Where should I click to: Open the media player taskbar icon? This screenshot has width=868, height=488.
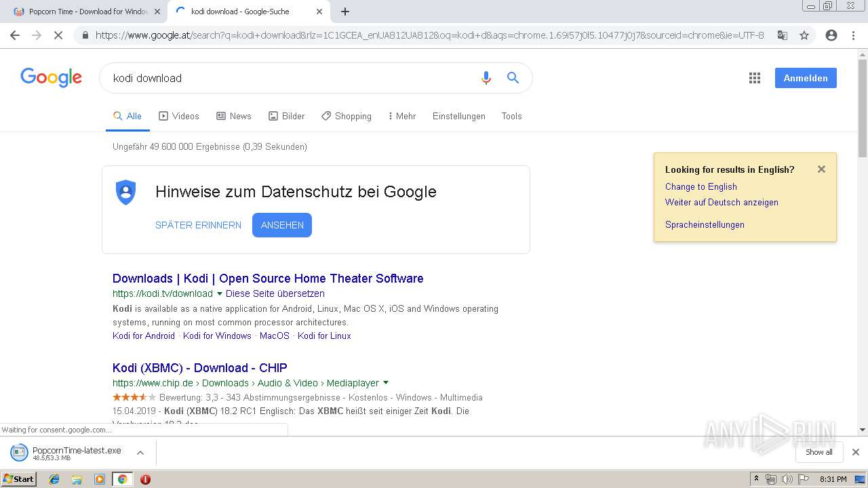[100, 479]
